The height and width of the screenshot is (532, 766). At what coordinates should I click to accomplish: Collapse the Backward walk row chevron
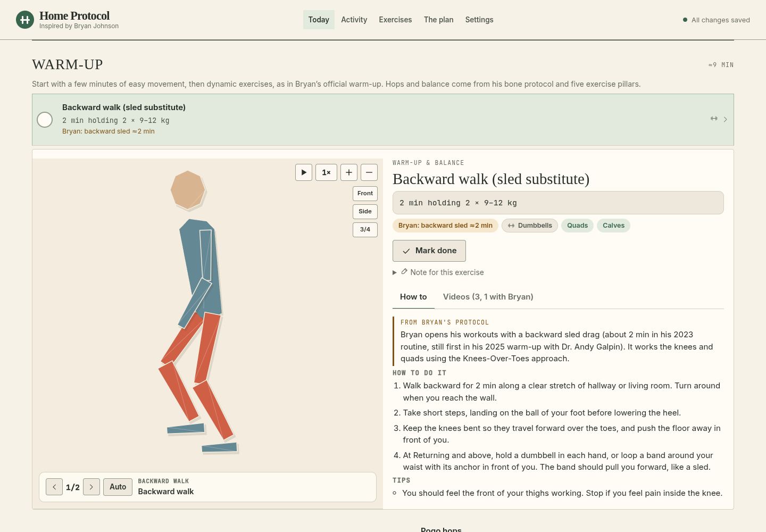pyautogui.click(x=725, y=119)
